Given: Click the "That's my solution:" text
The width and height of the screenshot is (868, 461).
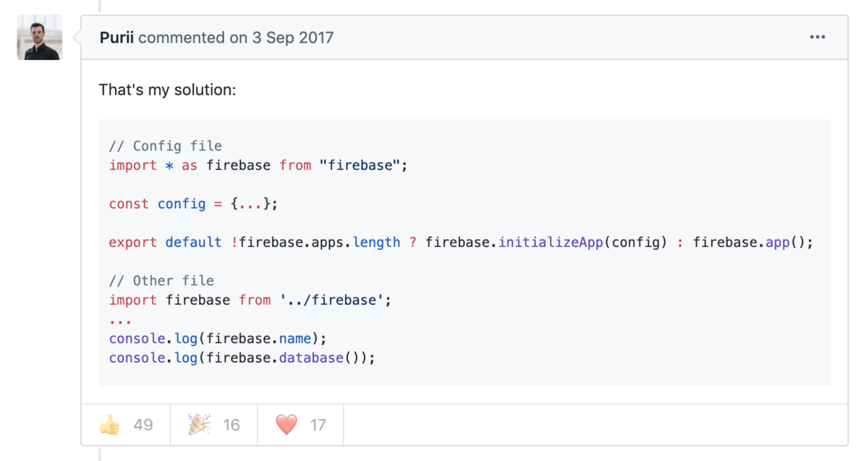Looking at the screenshot, I should coord(167,90).
